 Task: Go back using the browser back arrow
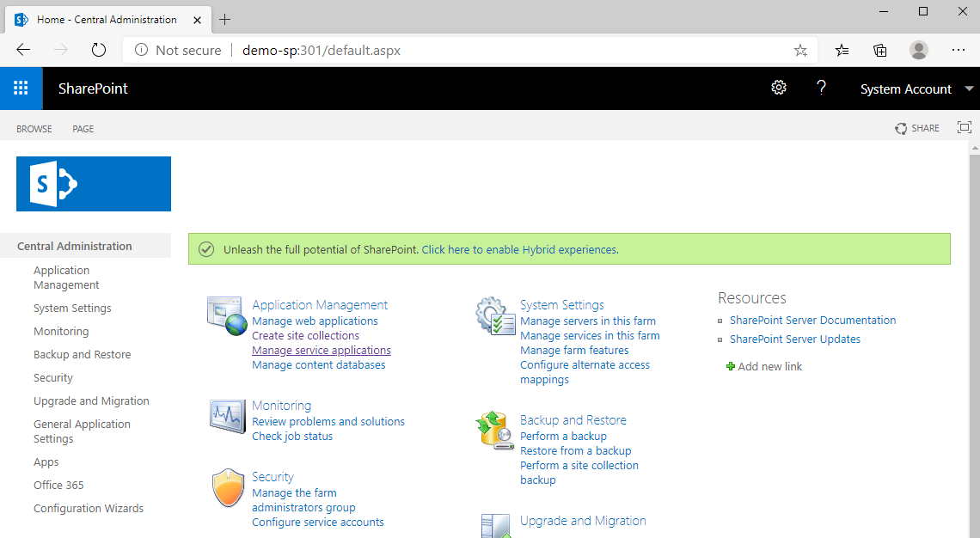coord(23,50)
